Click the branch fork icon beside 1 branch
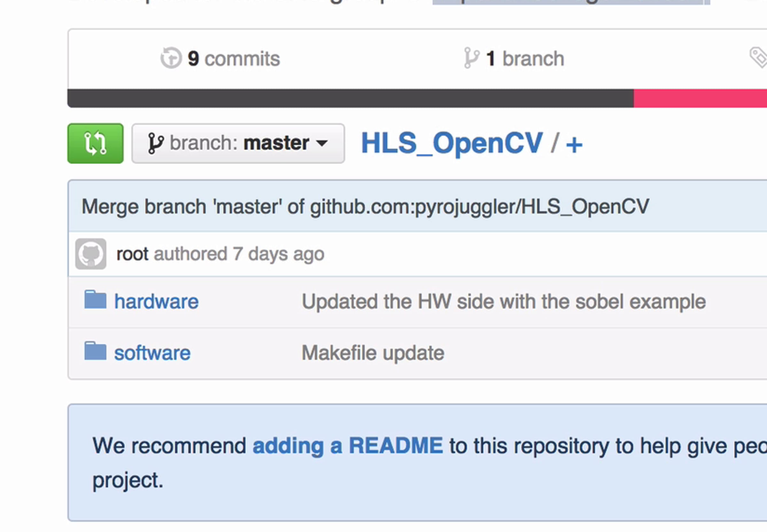 (471, 58)
